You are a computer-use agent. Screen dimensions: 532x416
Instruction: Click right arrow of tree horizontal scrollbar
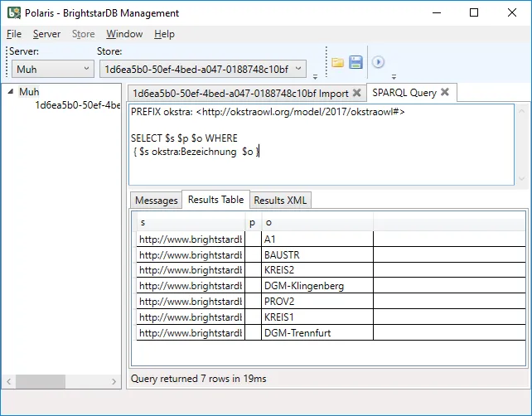[114, 381]
